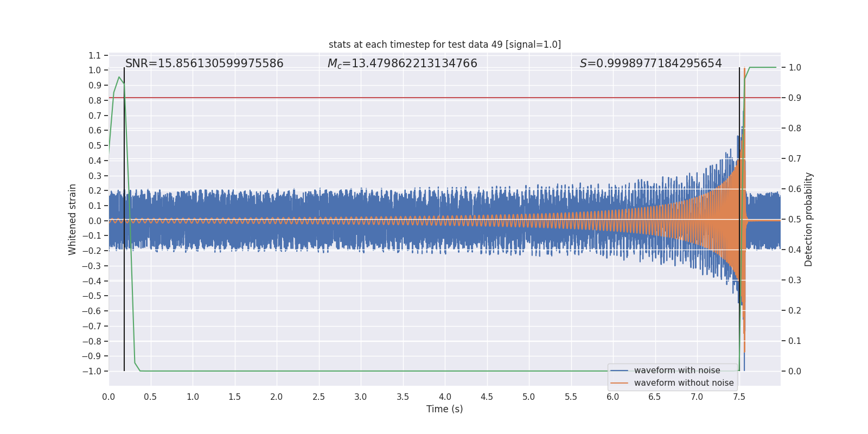Click the 'Whitened strain' y-axis label
The height and width of the screenshot is (434, 868).
click(73, 219)
